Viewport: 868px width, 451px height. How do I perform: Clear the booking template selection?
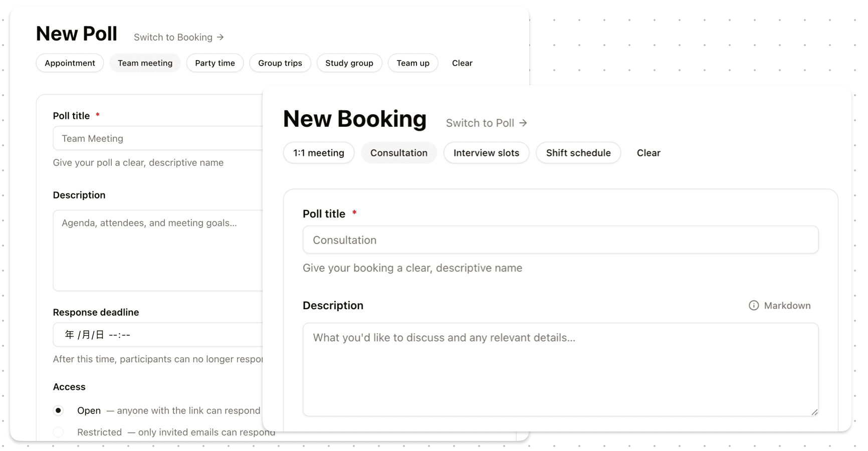[x=648, y=152]
